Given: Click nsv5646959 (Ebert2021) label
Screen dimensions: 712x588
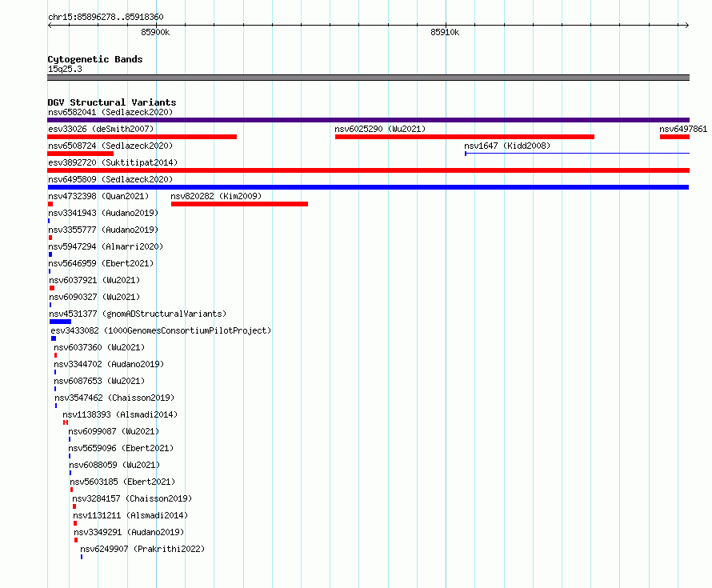Looking at the screenshot, I should [101, 263].
